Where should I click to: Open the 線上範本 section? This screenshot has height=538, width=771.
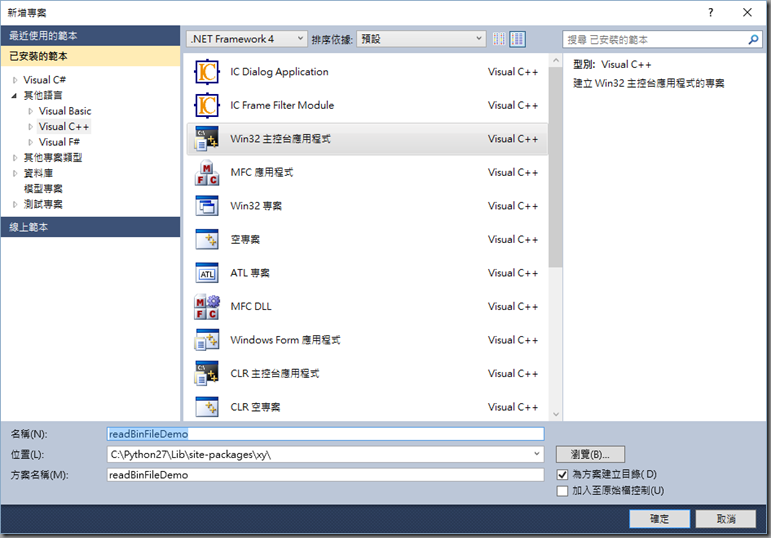click(x=90, y=227)
